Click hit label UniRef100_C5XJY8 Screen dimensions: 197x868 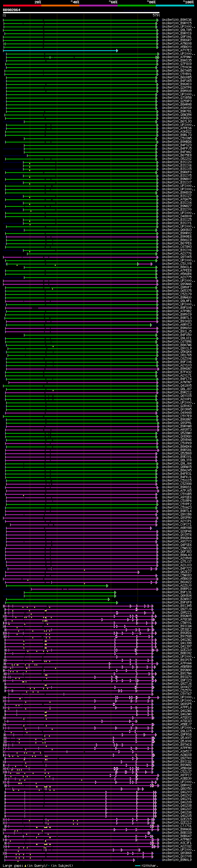click(177, 264)
